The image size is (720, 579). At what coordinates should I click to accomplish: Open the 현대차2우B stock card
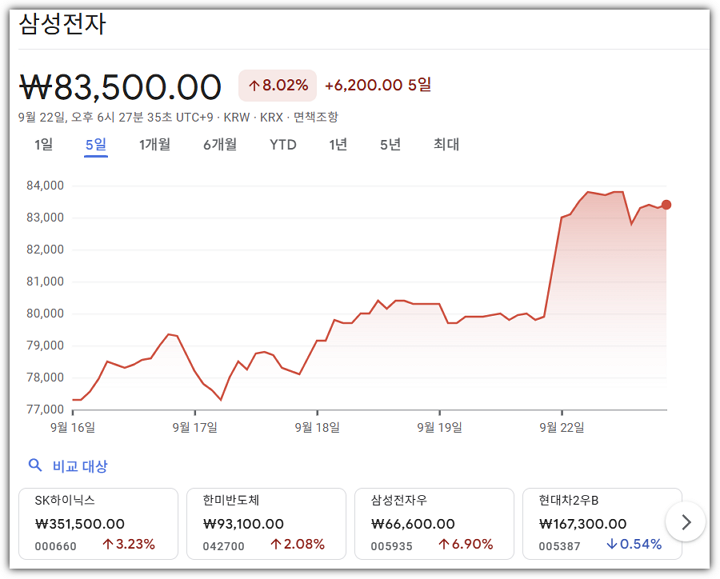click(x=602, y=524)
